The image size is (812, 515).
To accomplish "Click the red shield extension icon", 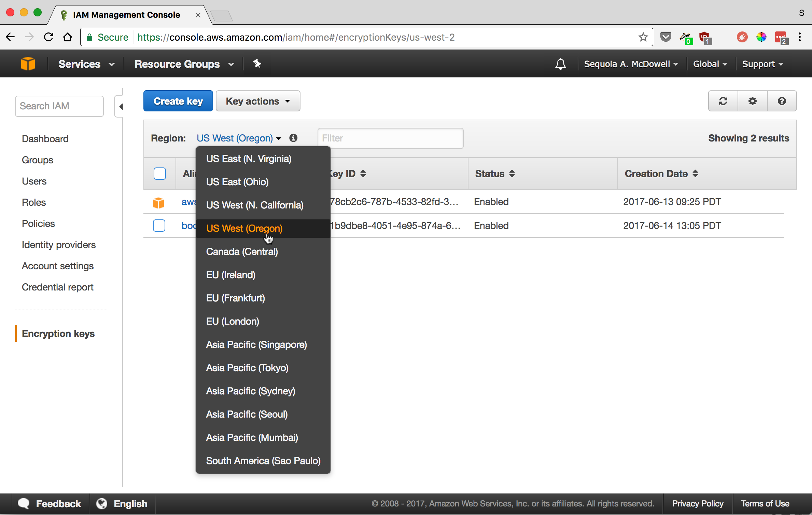I will pos(705,38).
